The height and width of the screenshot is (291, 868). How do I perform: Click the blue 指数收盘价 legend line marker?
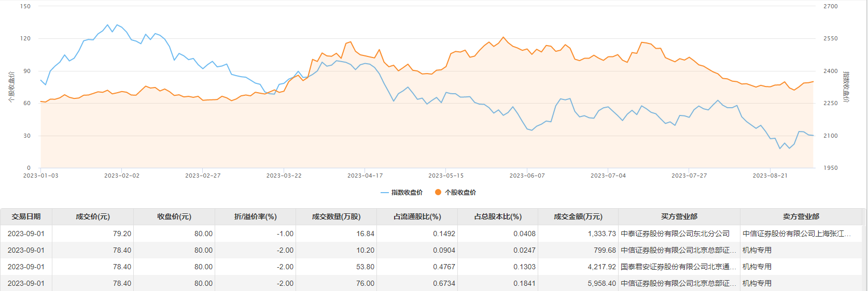(385, 193)
